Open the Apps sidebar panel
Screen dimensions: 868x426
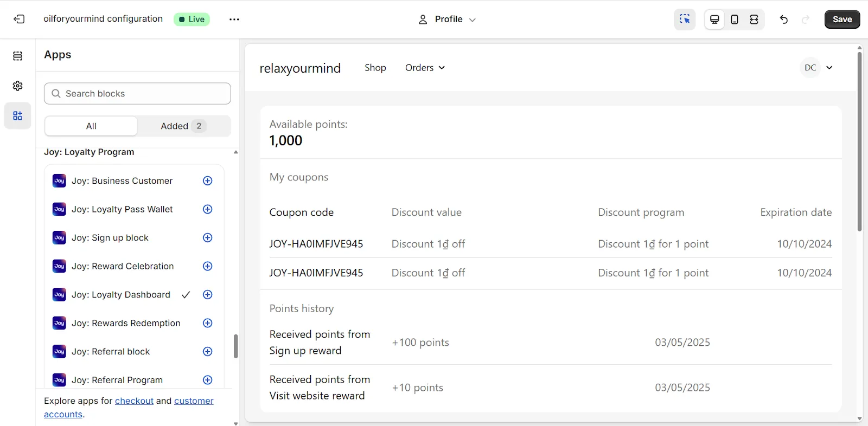coord(18,115)
